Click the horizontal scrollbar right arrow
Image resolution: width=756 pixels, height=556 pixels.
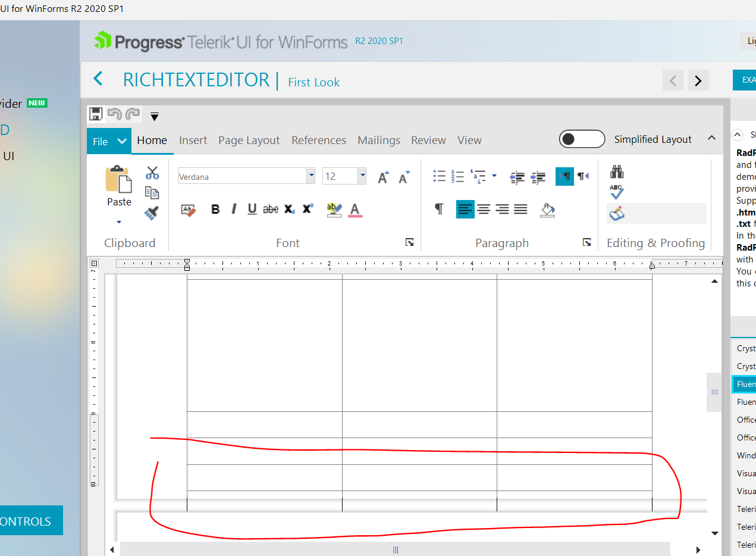click(698, 550)
